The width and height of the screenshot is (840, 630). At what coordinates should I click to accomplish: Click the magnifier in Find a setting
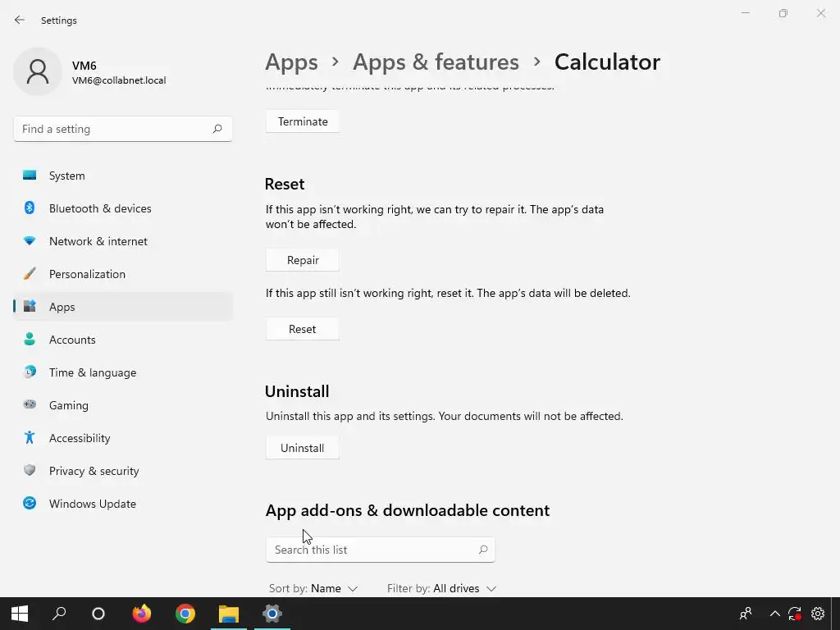(217, 129)
